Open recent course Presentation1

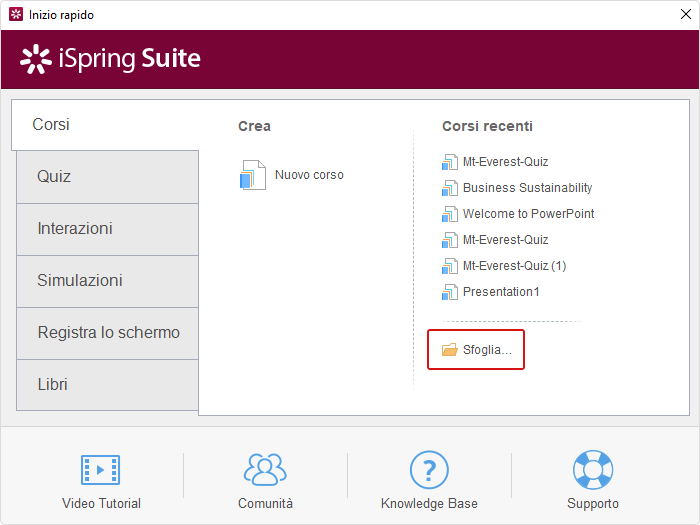(x=501, y=292)
